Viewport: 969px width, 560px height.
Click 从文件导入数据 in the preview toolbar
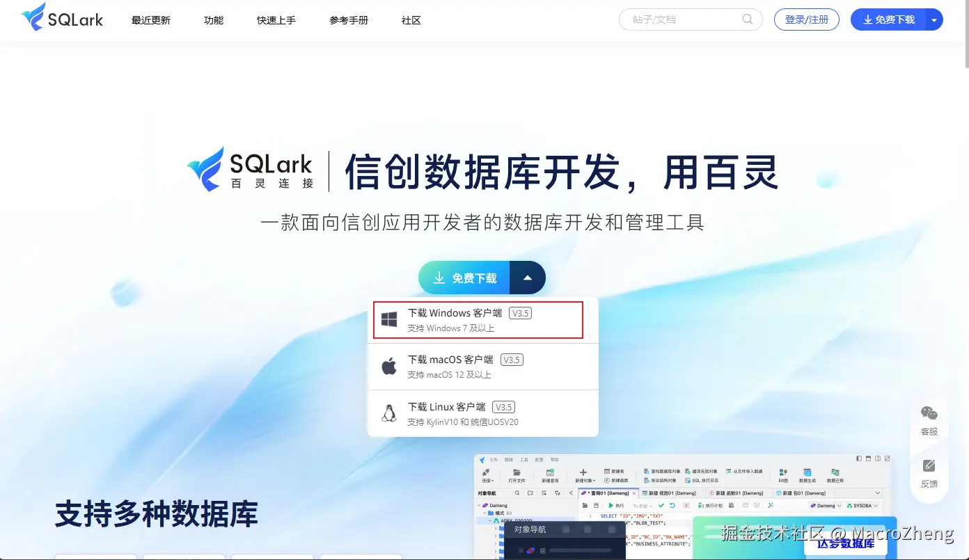(744, 471)
